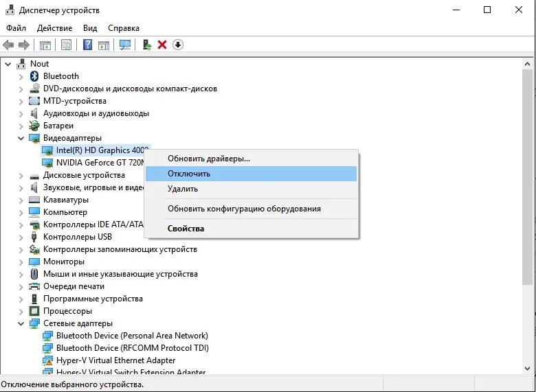Screen dimensions: 536x392
Task: Click the red X uninstall device icon
Action: coord(162,45)
